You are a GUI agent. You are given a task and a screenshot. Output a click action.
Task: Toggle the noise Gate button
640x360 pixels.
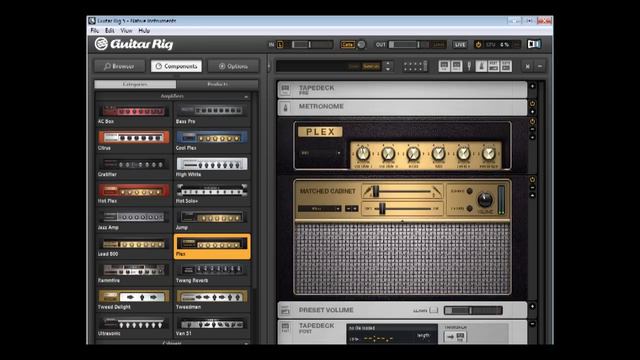tap(347, 44)
